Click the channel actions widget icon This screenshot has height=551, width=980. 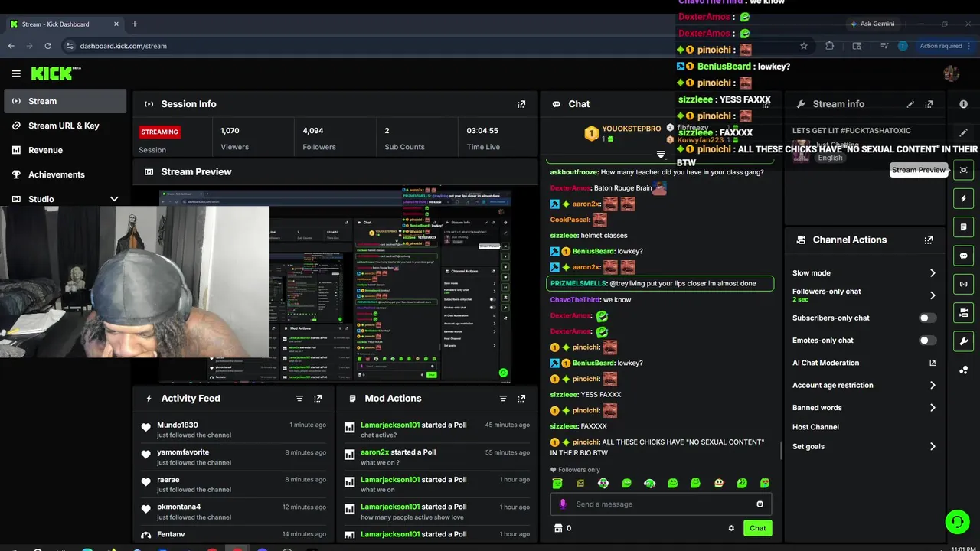(x=963, y=312)
